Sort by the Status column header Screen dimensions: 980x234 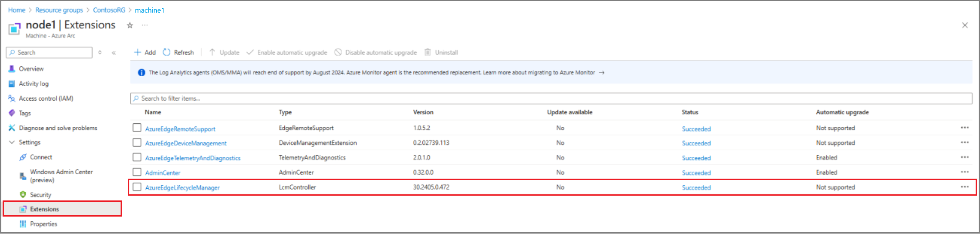tap(690, 112)
